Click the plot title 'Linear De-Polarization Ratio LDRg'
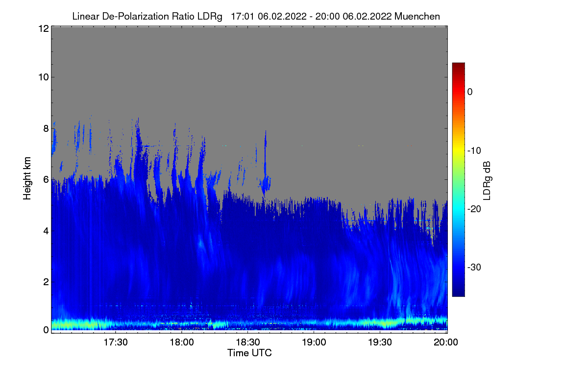 point(147,16)
